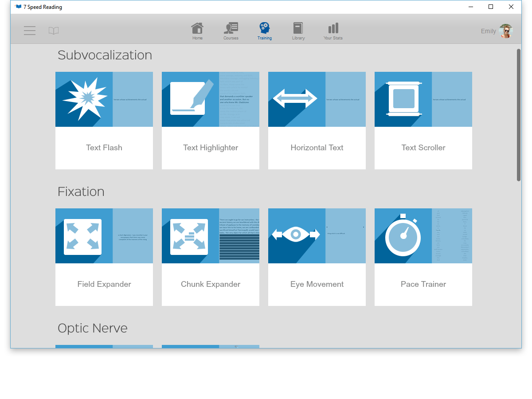This screenshot has width=532, height=399.
Task: Click the Subvocalization section heading
Action: (105, 55)
